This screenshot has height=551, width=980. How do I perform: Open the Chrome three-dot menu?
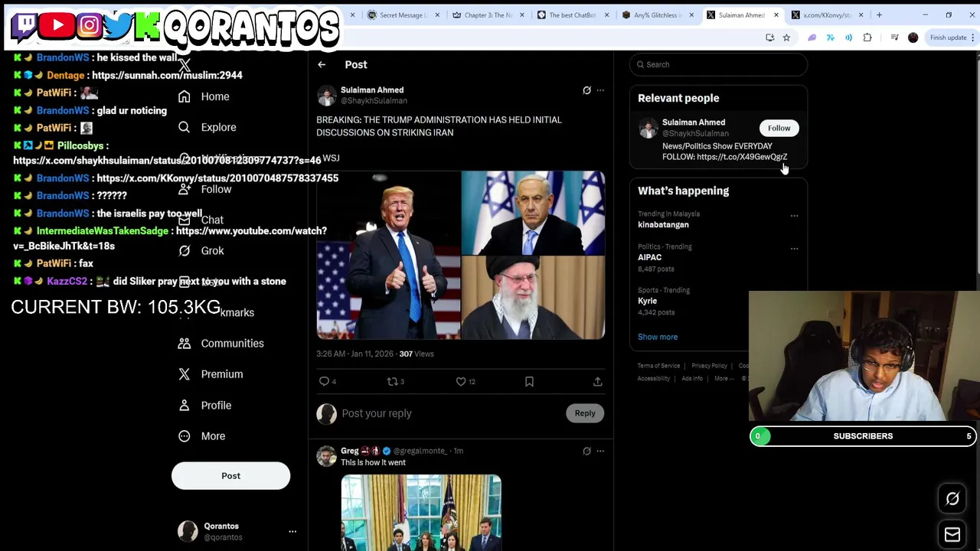tap(972, 37)
